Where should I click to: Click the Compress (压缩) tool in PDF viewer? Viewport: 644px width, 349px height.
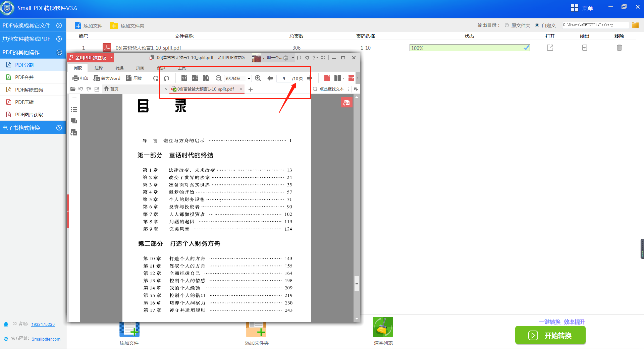click(x=133, y=78)
